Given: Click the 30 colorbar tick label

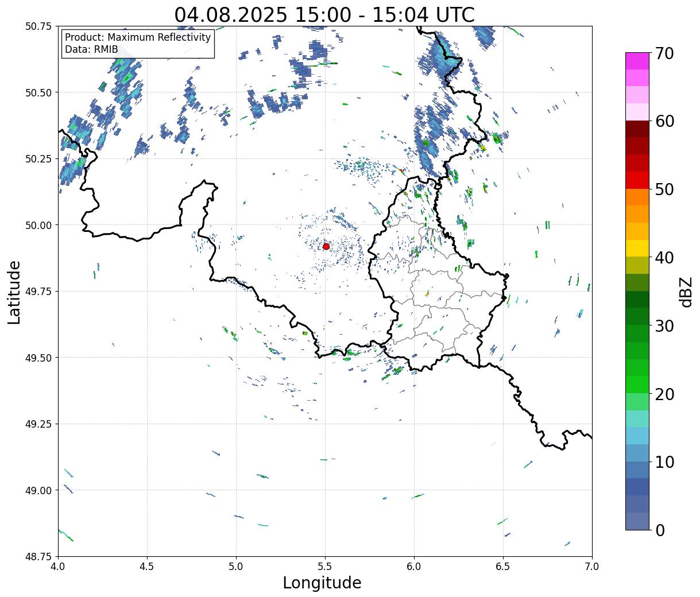Looking at the screenshot, I should (664, 326).
